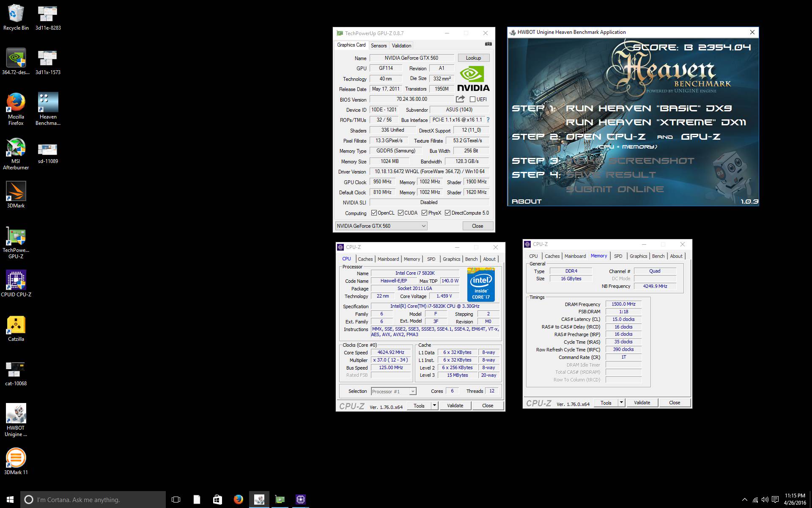Image resolution: width=812 pixels, height=508 pixels.
Task: Expand the Tools dropdown arrow in CPU-Z CPU window
Action: coord(434,406)
